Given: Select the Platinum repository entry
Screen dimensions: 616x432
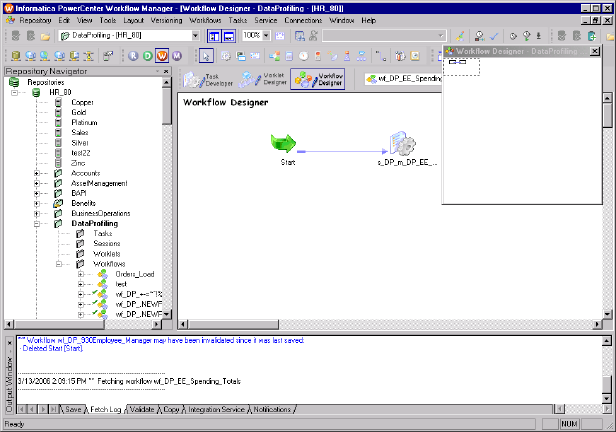Looking at the screenshot, I should [x=84, y=123].
